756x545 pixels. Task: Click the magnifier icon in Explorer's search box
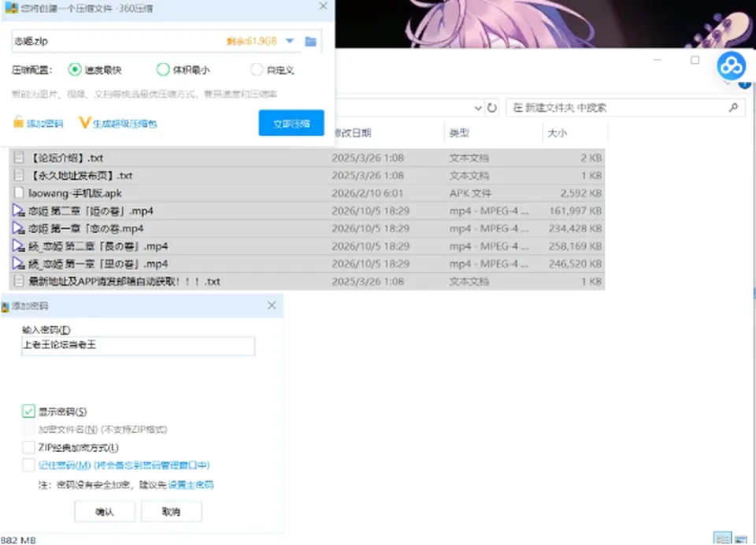point(733,108)
